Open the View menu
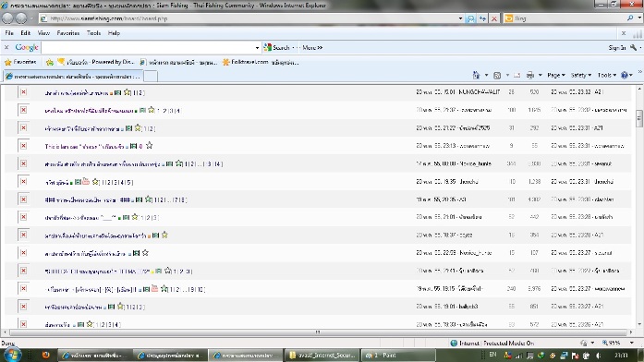The height and width of the screenshot is (362, 644). pos(43,33)
